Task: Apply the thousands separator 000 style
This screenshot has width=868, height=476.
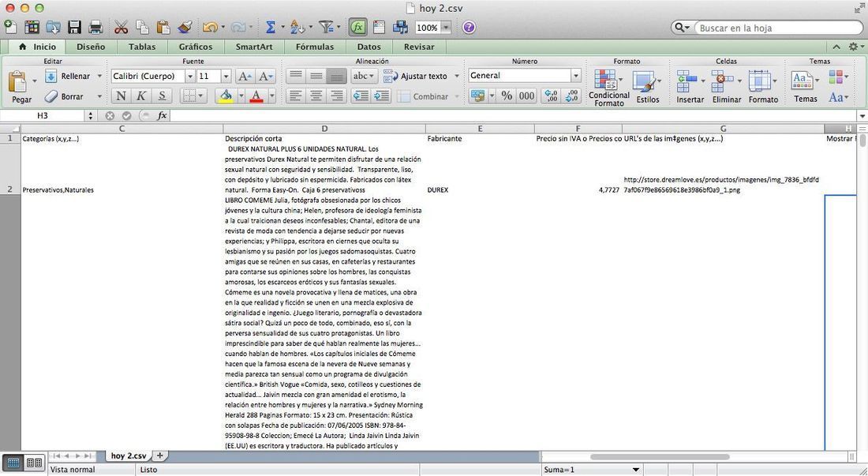Action: tap(526, 96)
